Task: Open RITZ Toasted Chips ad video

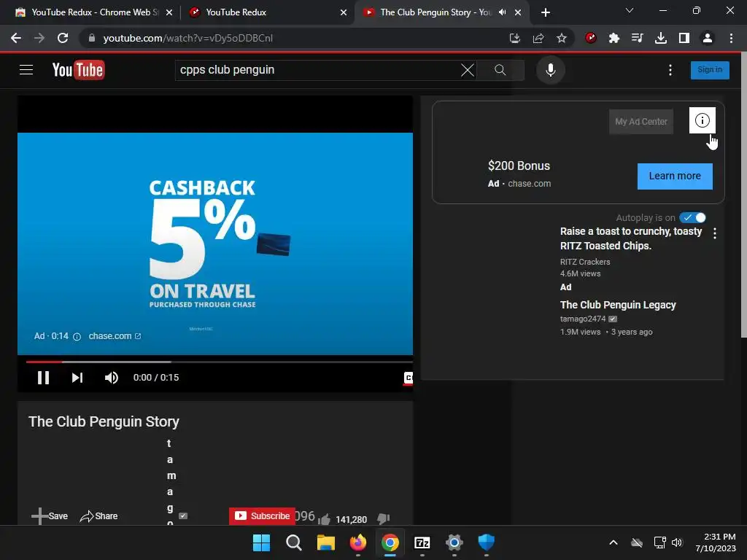Action: coord(631,238)
